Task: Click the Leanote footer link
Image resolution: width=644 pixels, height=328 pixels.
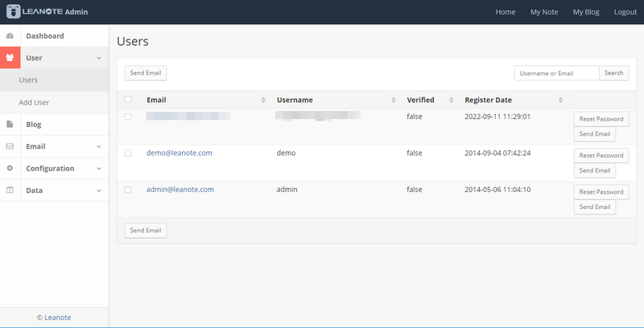Action: click(x=57, y=318)
